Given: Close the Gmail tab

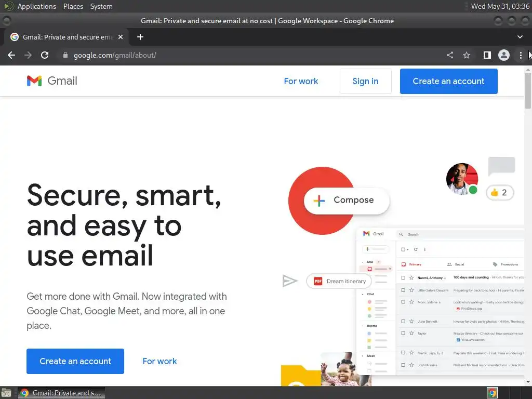Looking at the screenshot, I should [121, 37].
